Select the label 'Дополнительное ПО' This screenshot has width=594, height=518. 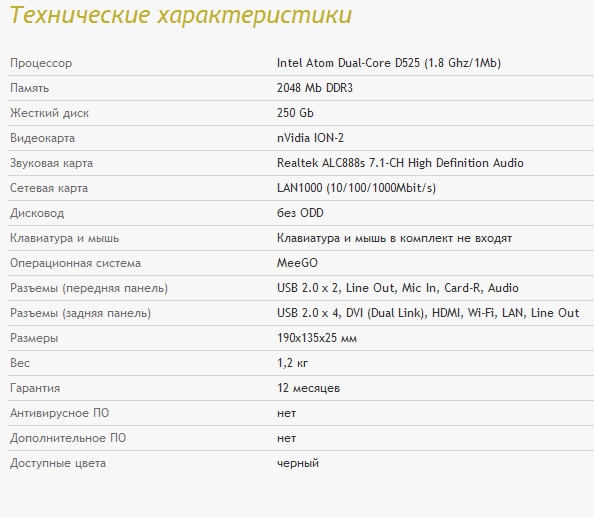(x=68, y=438)
